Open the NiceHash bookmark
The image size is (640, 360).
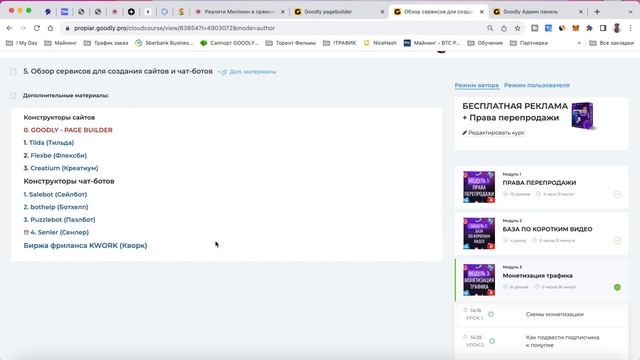(x=380, y=43)
